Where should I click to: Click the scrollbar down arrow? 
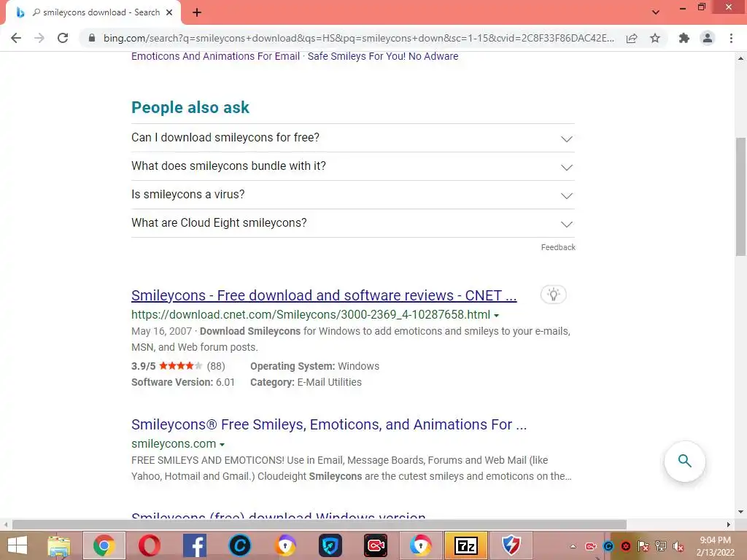pos(740,512)
